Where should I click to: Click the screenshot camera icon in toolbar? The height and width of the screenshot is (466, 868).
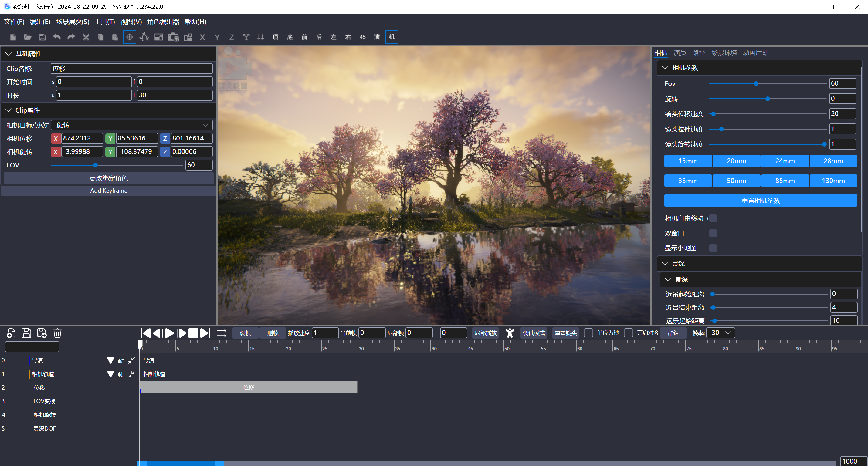coord(174,37)
